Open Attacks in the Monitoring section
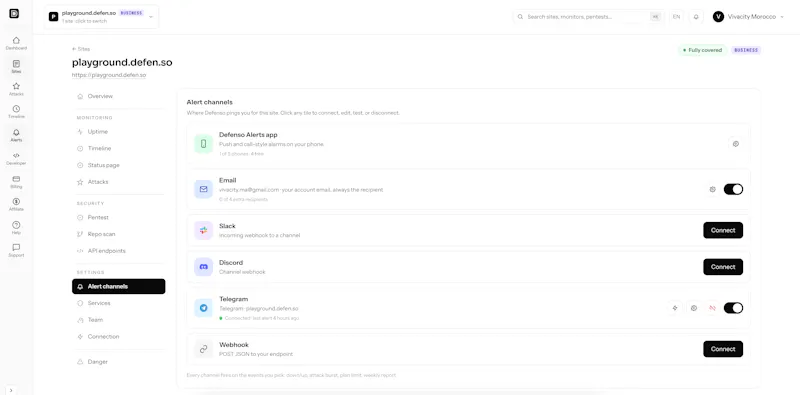Screen dimensions: 800x395 [x=118, y=182]
